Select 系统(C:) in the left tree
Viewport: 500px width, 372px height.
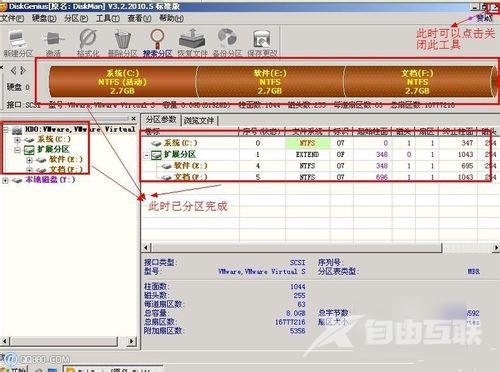(54, 139)
